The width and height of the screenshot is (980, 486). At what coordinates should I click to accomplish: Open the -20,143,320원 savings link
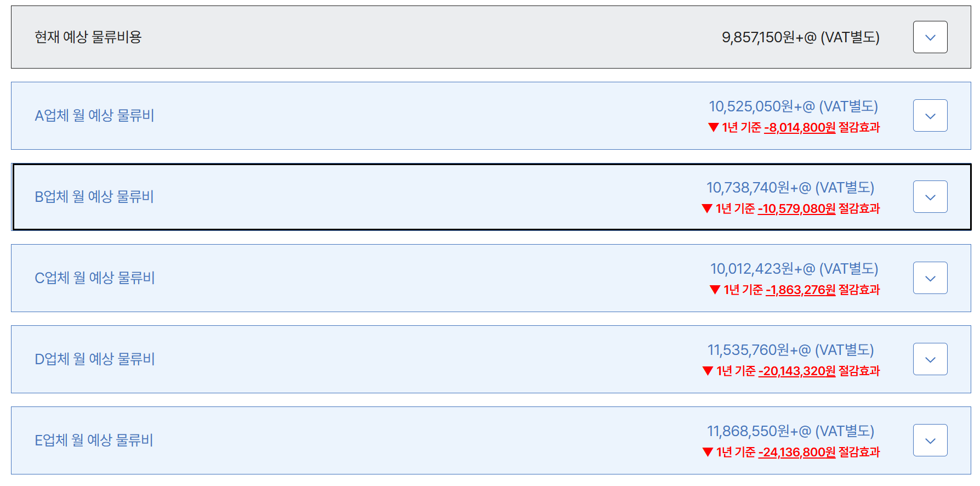[797, 371]
